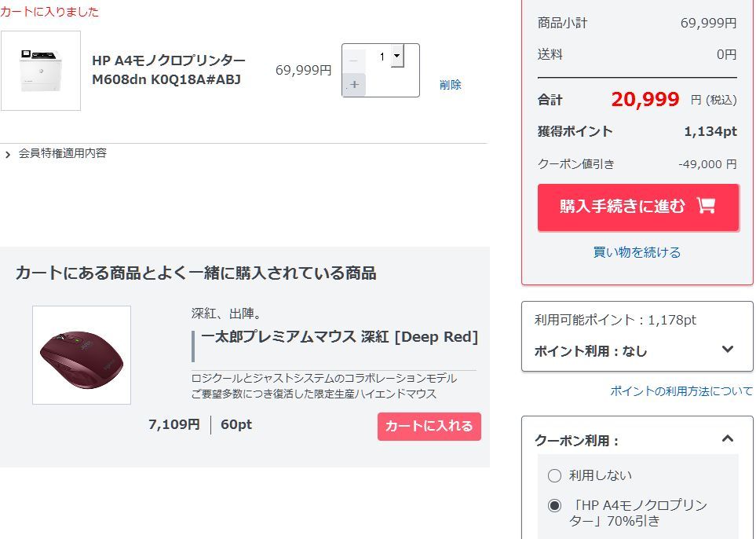Click 買い物を続ける link

(x=637, y=252)
